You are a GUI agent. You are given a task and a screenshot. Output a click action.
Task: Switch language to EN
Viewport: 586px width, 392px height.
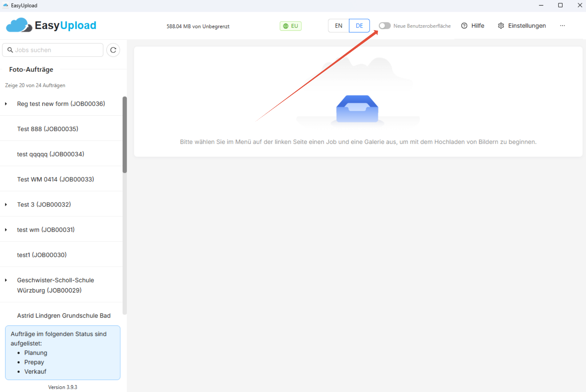tap(339, 26)
